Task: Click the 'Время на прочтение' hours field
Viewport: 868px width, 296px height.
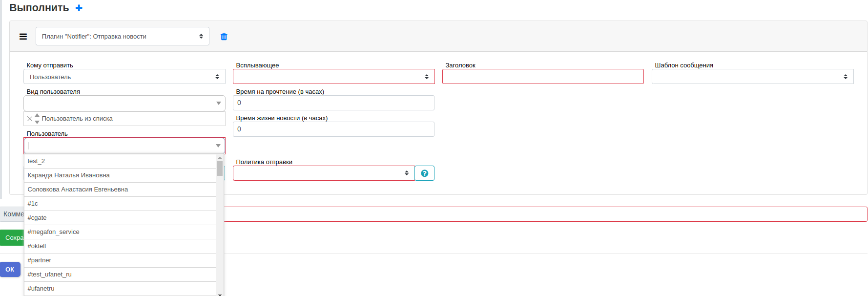Action: 334,103
